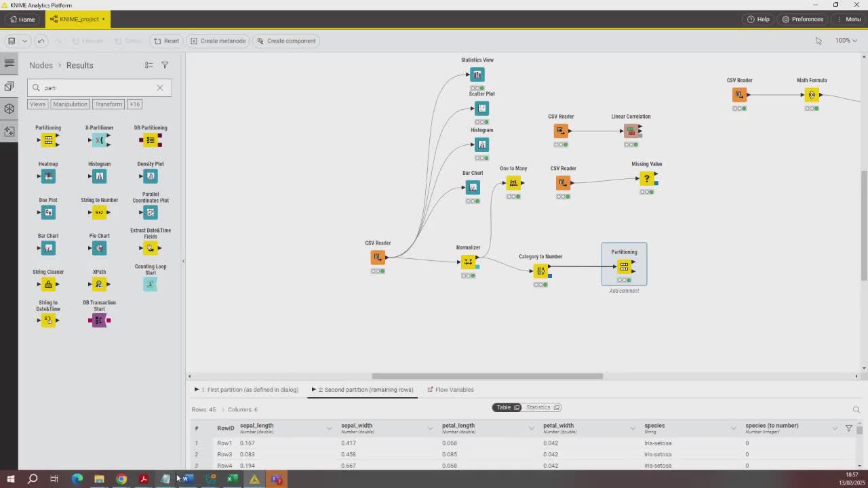Image resolution: width=868 pixels, height=488 pixels.
Task: Open the 100% zoom dropdown
Action: tap(846, 41)
